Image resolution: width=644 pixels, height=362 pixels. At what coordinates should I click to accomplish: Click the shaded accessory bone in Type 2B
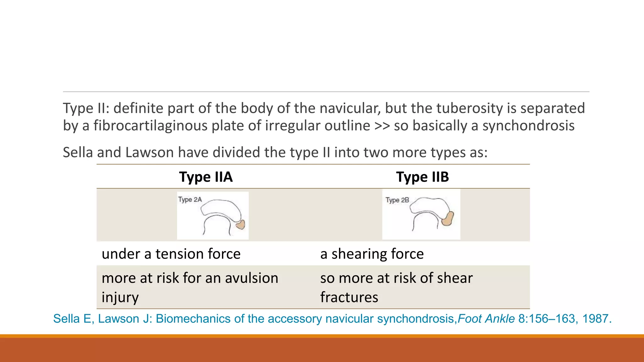pyautogui.click(x=448, y=219)
